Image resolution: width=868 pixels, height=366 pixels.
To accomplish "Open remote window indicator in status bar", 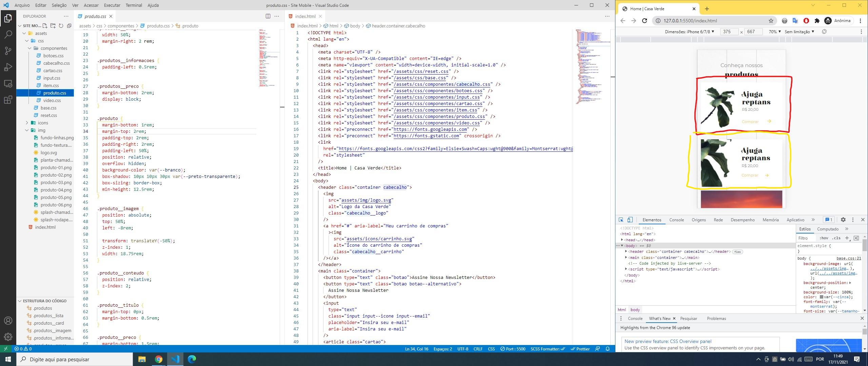I will tap(5, 349).
